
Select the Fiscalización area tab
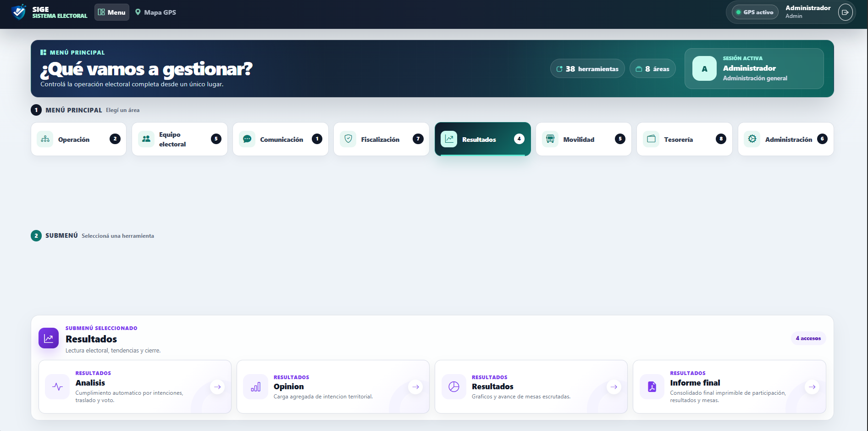(381, 139)
